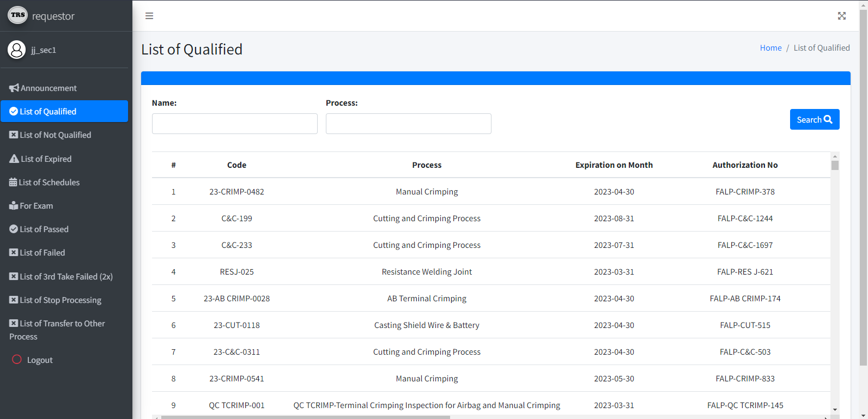
Task: Click the Name input field
Action: tap(234, 124)
